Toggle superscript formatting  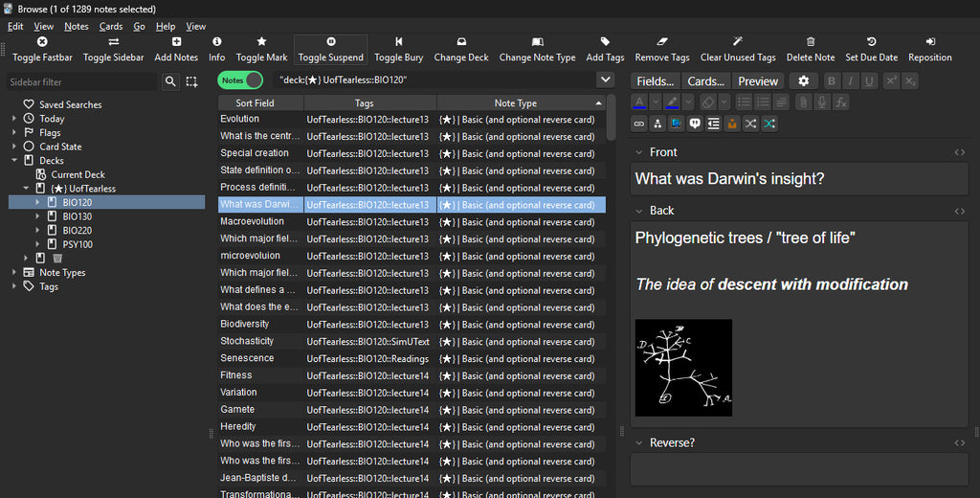891,80
